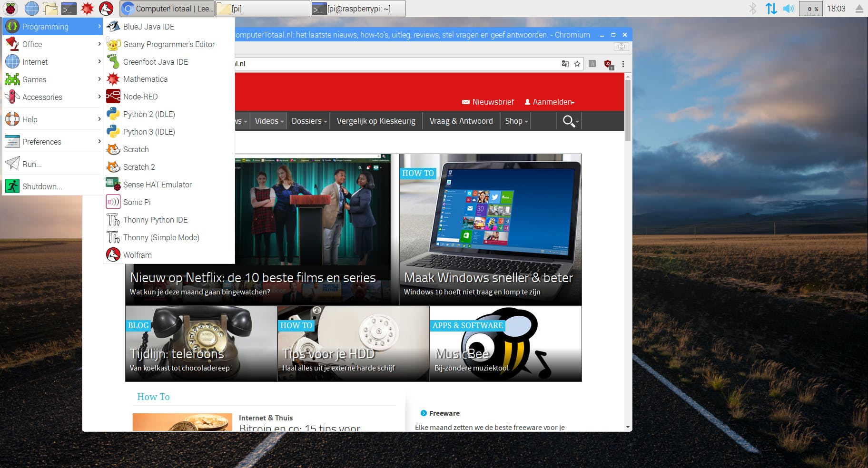Screen dimensions: 868x468
Task: Launch the web browser globe in taskbar
Action: (x=31, y=8)
